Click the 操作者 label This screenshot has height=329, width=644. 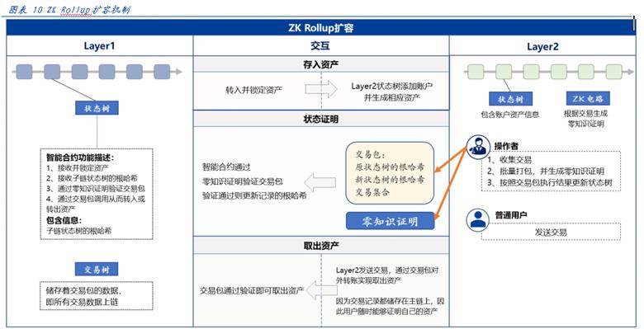pos(506,146)
